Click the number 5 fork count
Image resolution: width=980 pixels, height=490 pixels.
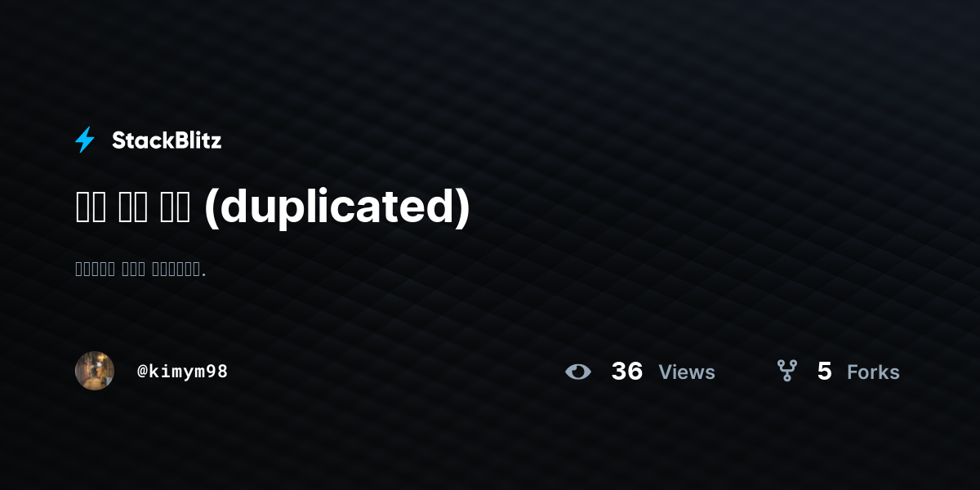click(x=824, y=372)
